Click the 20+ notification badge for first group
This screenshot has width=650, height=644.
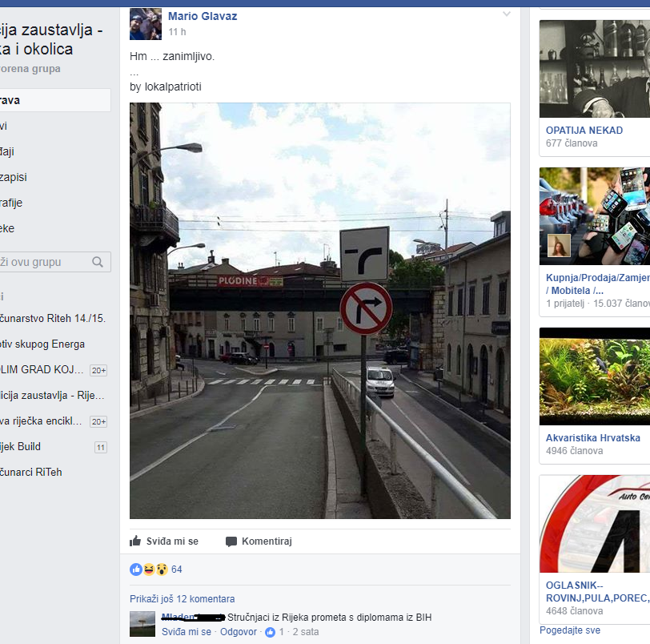point(98,370)
